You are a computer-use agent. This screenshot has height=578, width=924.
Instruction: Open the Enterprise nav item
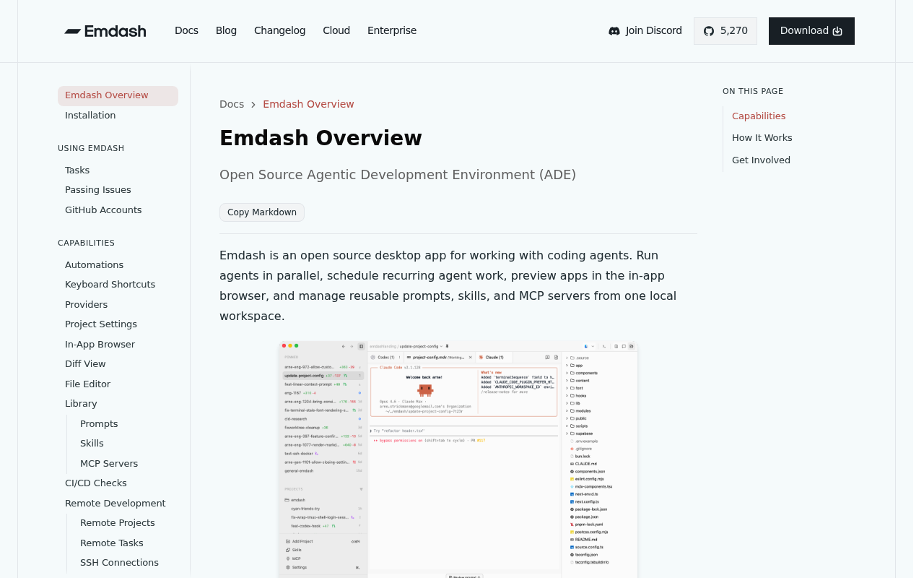pyautogui.click(x=392, y=30)
